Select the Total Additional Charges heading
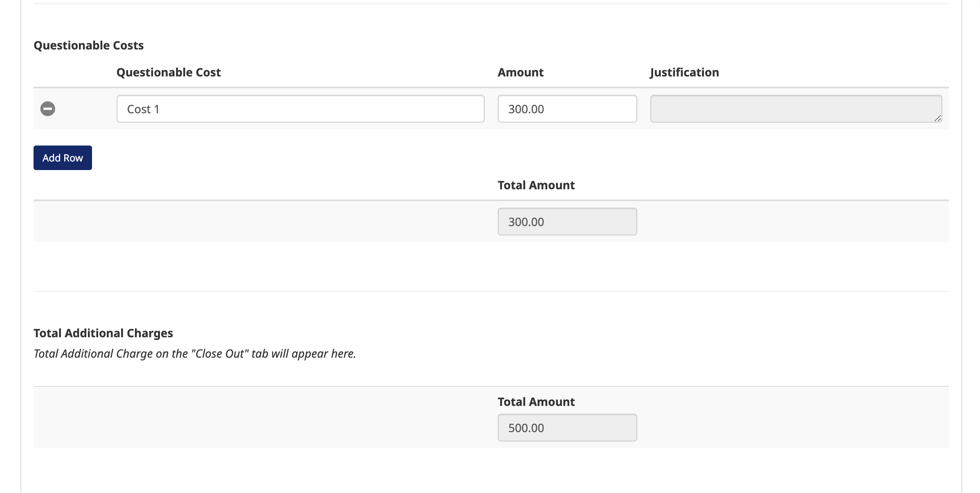The image size is (980, 493). 103,333
